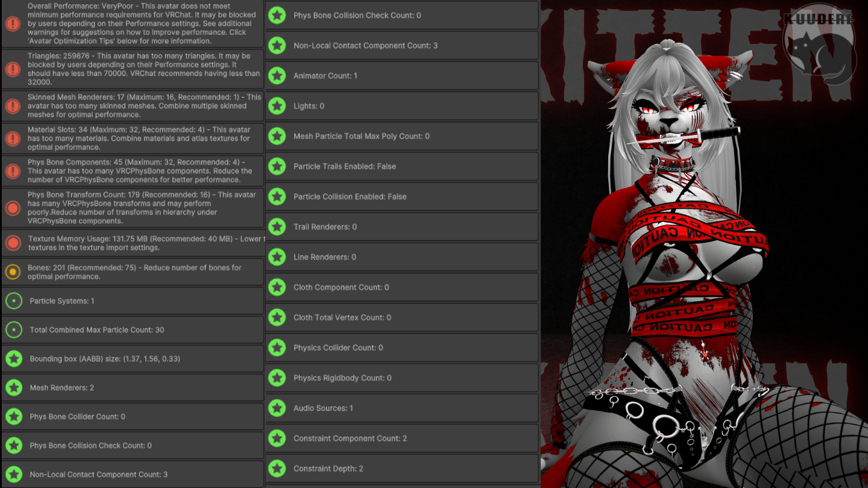Click the green star icon beside Bounding box
The image size is (868, 488).
click(14, 358)
